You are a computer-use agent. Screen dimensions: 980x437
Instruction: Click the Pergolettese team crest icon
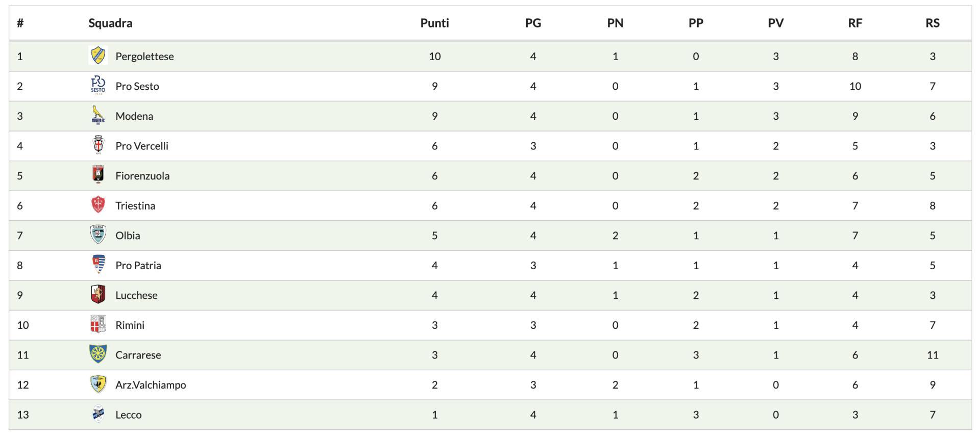(x=98, y=56)
